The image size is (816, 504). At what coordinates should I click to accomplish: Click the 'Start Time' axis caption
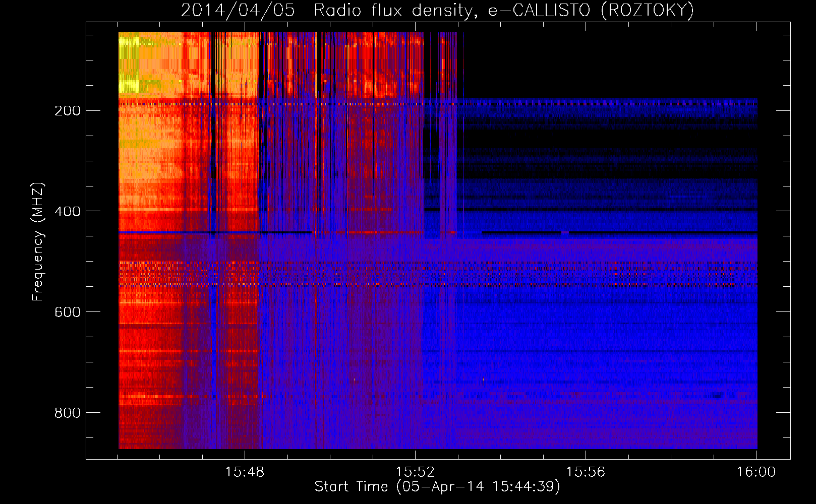pyautogui.click(x=437, y=487)
